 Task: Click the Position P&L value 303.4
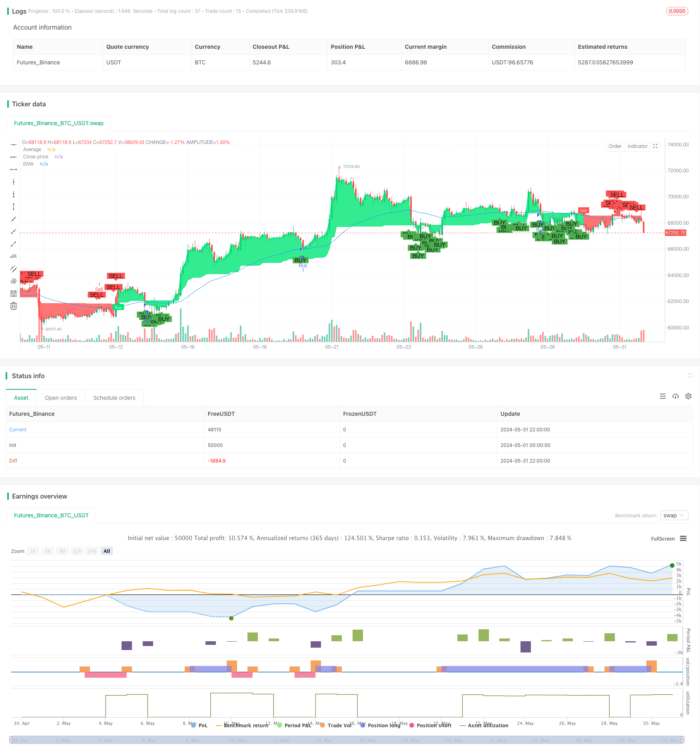point(338,62)
